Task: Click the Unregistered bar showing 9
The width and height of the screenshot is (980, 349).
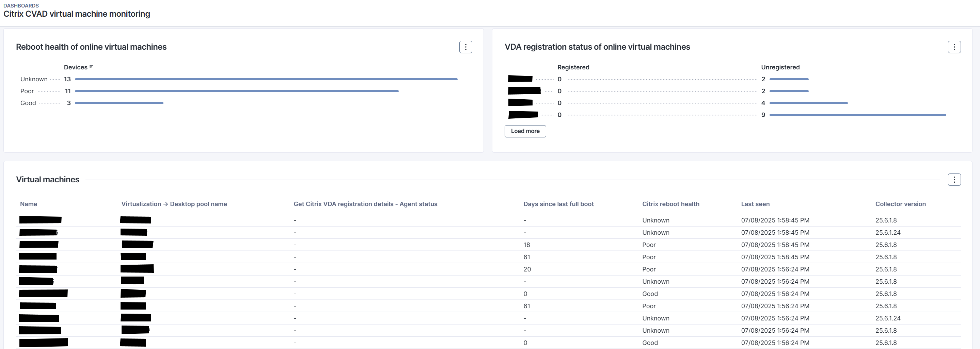Action: coord(857,115)
